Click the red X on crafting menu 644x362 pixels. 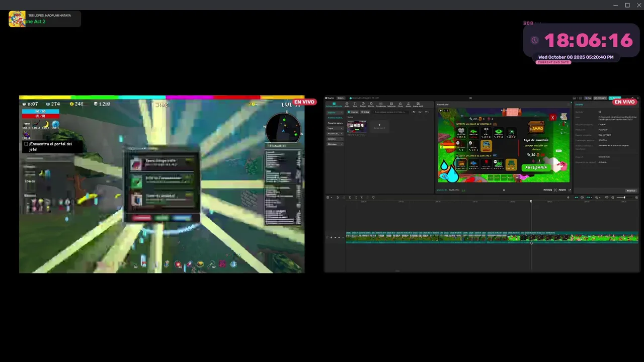[552, 117]
